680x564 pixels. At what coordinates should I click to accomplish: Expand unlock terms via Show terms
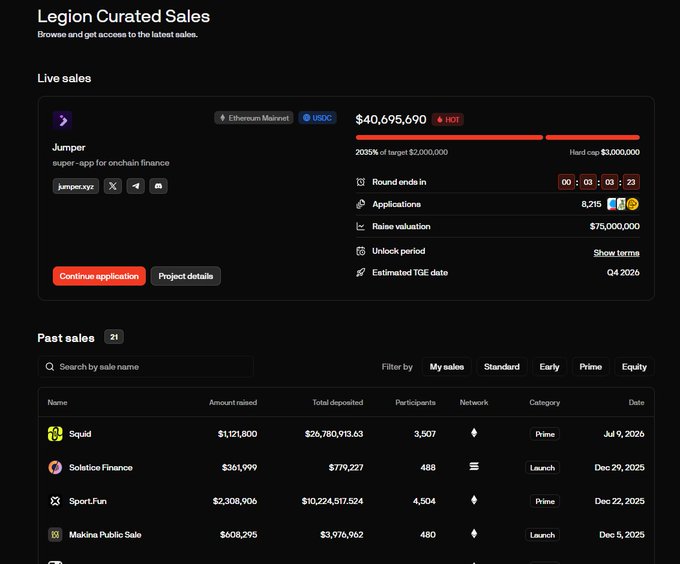616,253
